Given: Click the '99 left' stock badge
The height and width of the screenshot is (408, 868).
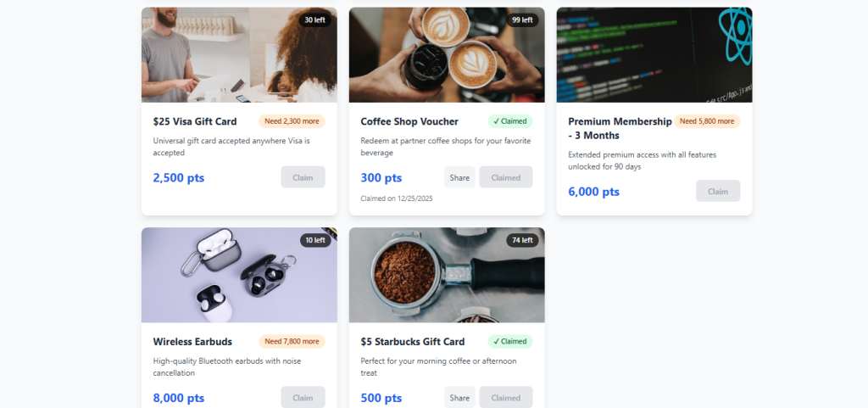Looking at the screenshot, I should (x=522, y=20).
